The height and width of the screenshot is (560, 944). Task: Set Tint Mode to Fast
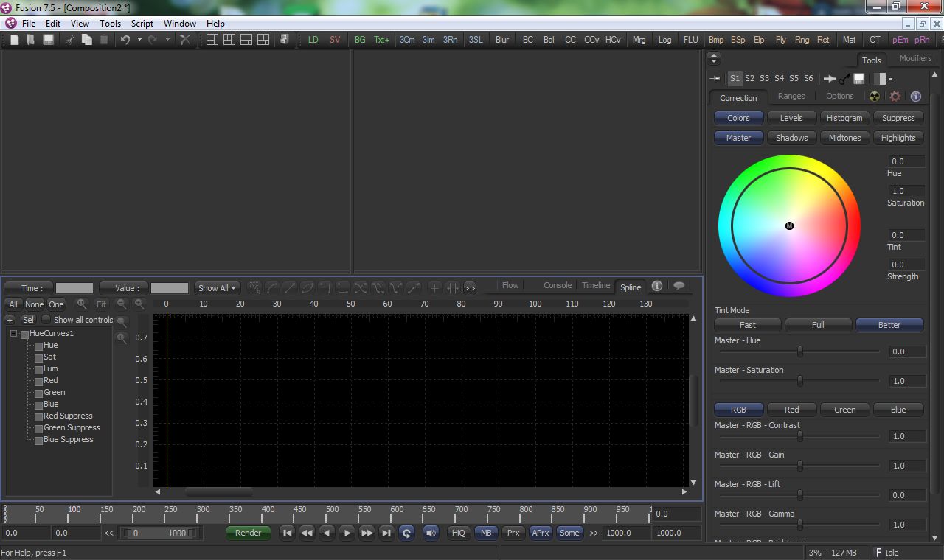tap(748, 325)
